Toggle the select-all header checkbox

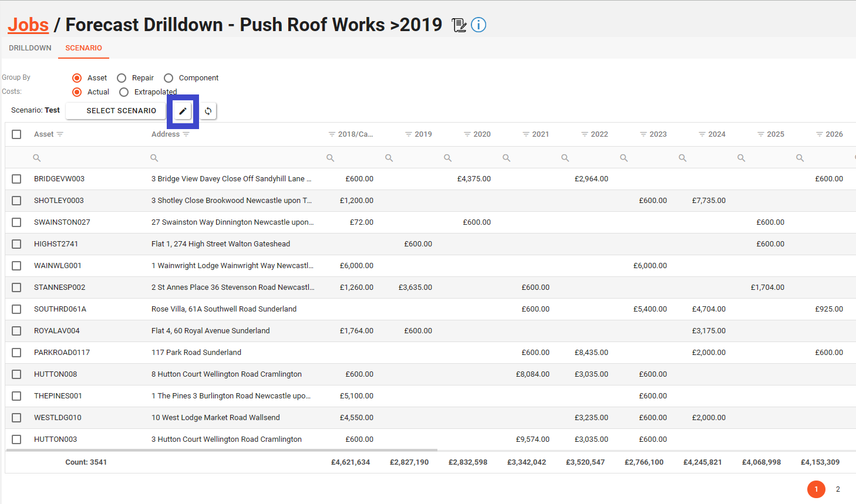pos(16,134)
